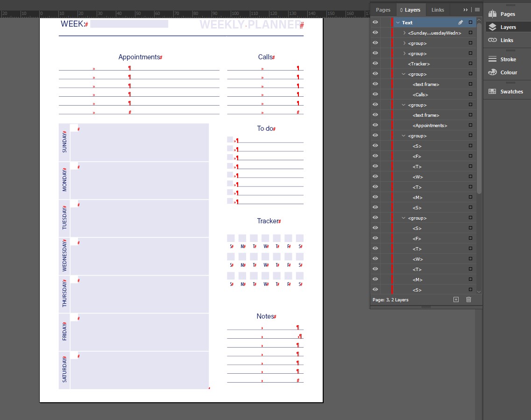The width and height of the screenshot is (531, 420).
Task: Open the Pages panel from the right sidebar
Action: coord(507,14)
